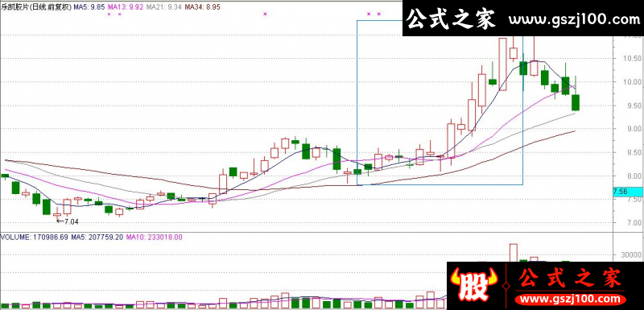The image size is (644, 310).
Task: Click the 7.04 low price marker
Action: [x=67, y=221]
